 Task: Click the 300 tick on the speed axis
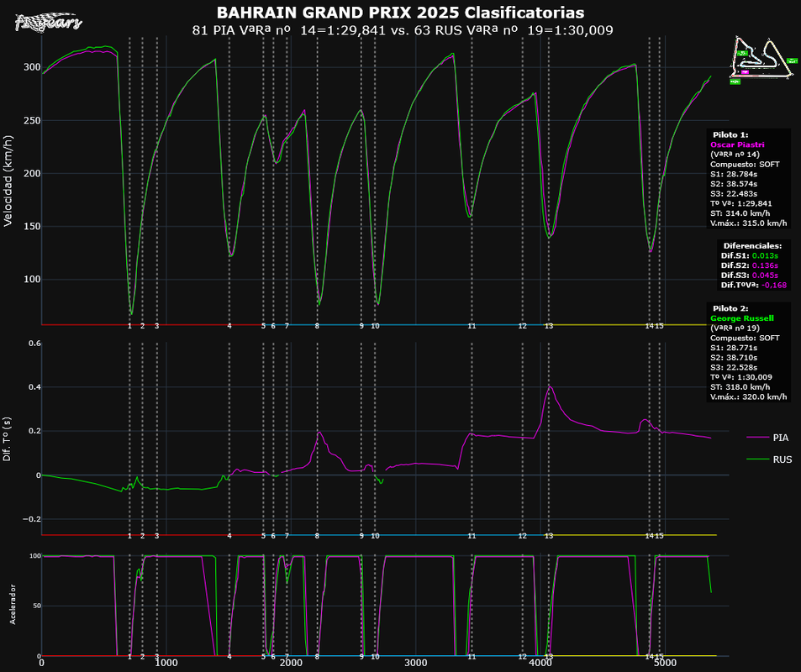point(32,67)
